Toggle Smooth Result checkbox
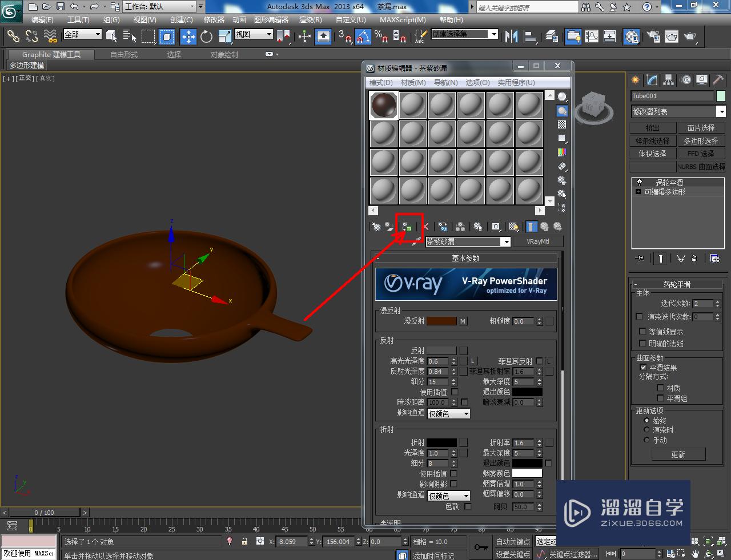 (643, 367)
